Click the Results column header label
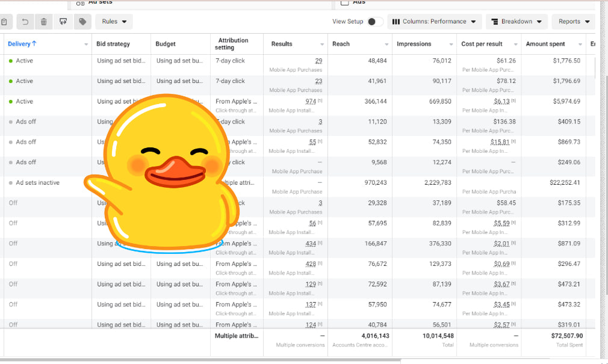This screenshot has width=608, height=364. point(282,44)
